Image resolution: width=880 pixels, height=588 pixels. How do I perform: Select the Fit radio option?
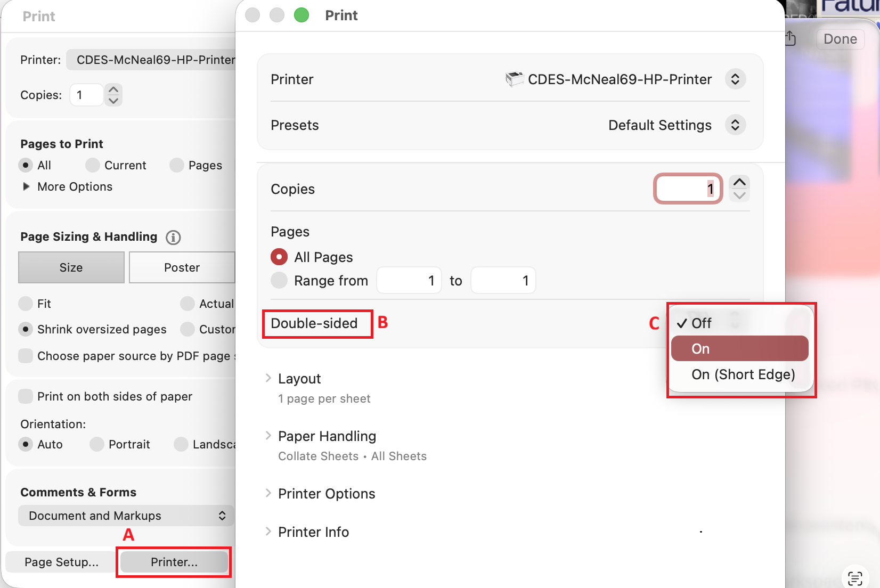pyautogui.click(x=26, y=304)
